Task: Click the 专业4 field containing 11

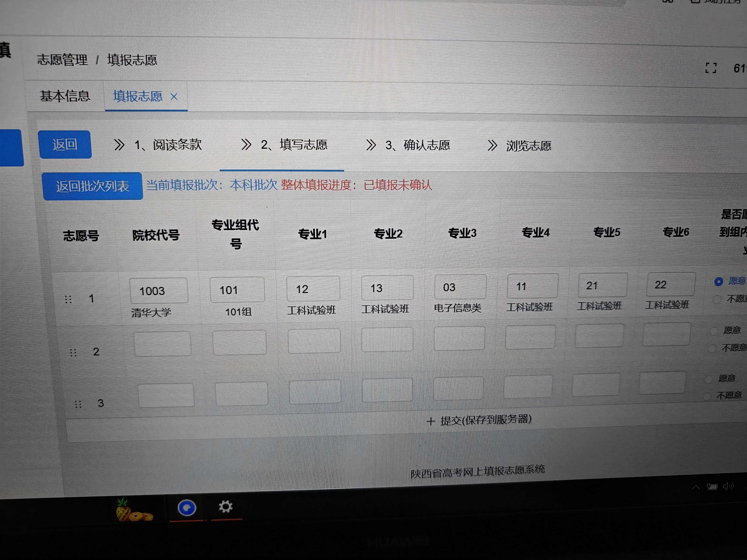Action: pos(532,286)
